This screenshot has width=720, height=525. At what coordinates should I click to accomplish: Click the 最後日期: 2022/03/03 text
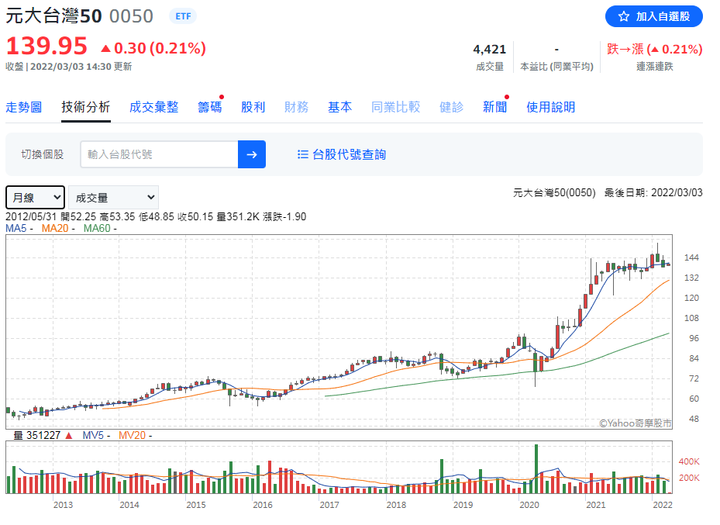pyautogui.click(x=653, y=192)
